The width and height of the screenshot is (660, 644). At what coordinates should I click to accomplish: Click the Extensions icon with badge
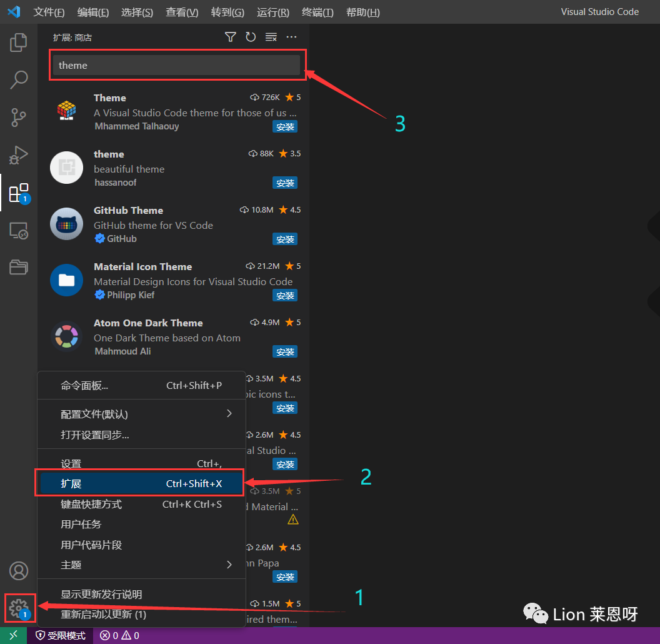point(18,193)
